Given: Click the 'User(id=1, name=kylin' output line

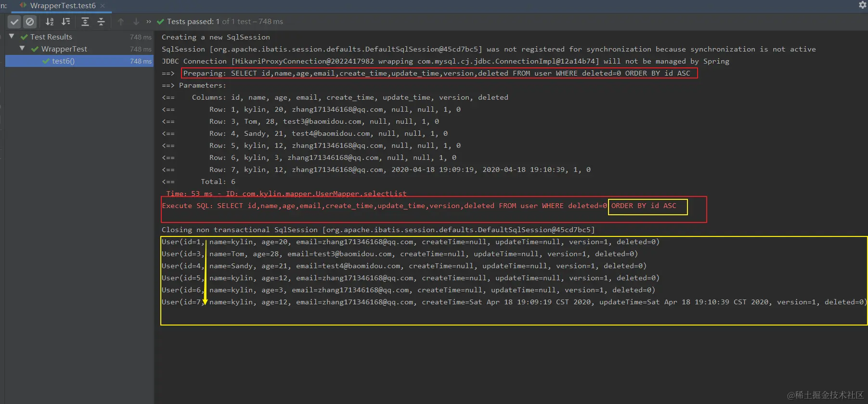Looking at the screenshot, I should [411, 242].
